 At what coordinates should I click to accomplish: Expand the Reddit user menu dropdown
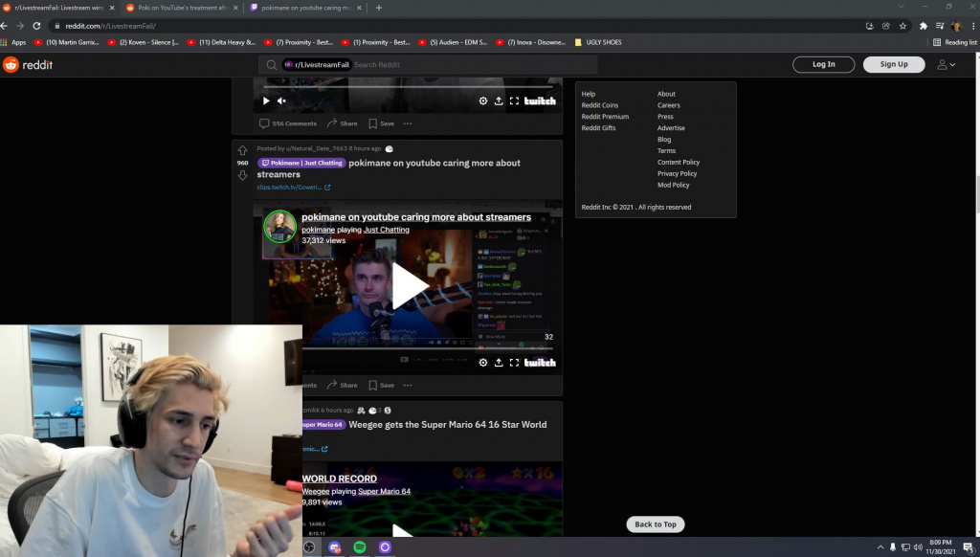coord(947,64)
